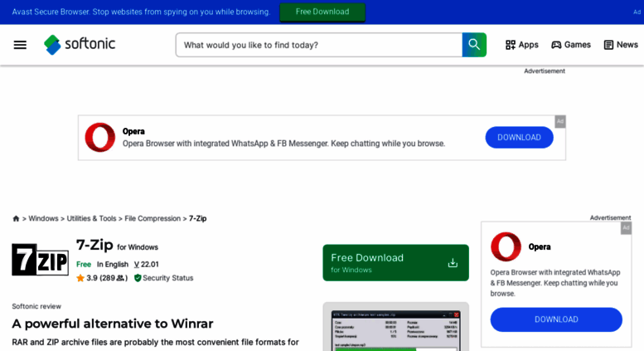Go to home via breadcrumb icon
Screen dimensions: 644x351
[16, 219]
